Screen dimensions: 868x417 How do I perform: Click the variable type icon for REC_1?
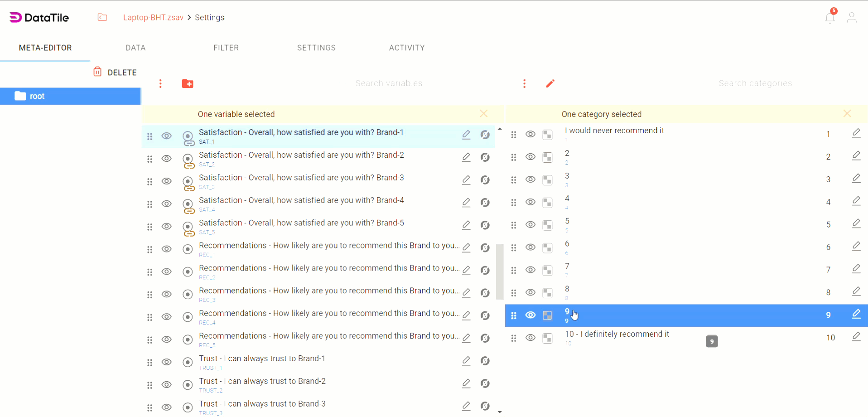point(188,249)
